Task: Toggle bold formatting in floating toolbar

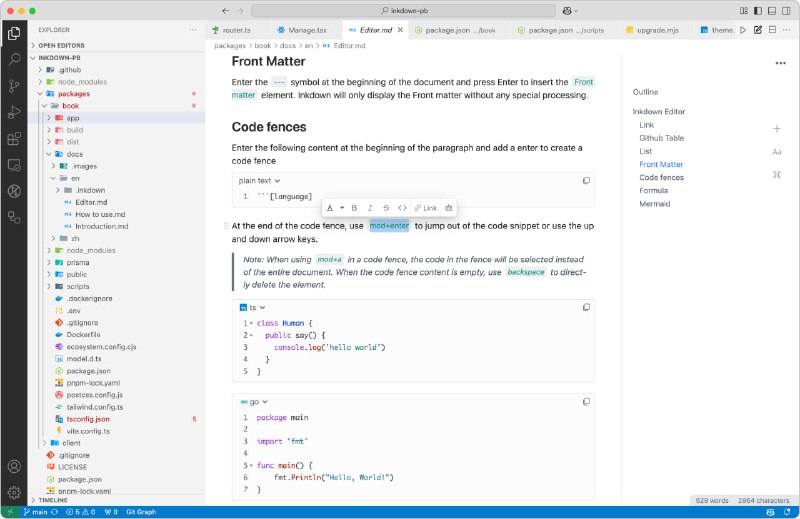Action: point(355,208)
